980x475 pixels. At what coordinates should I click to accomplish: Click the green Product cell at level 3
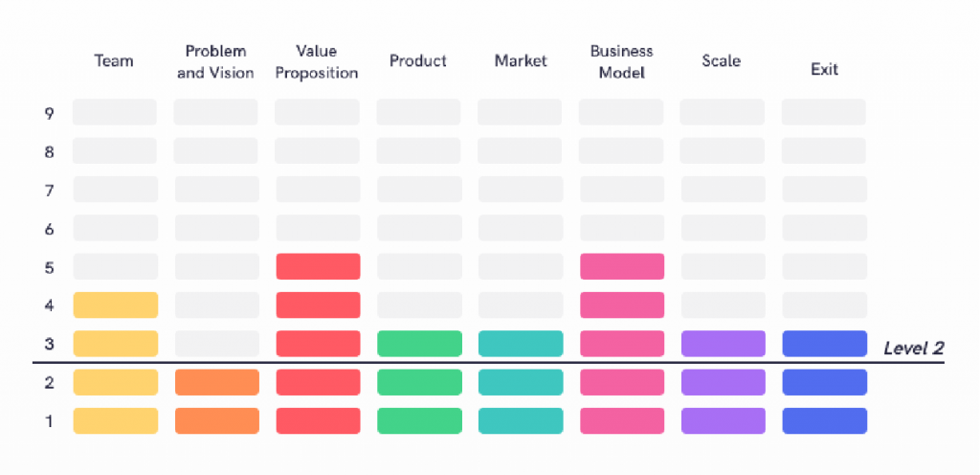click(419, 344)
